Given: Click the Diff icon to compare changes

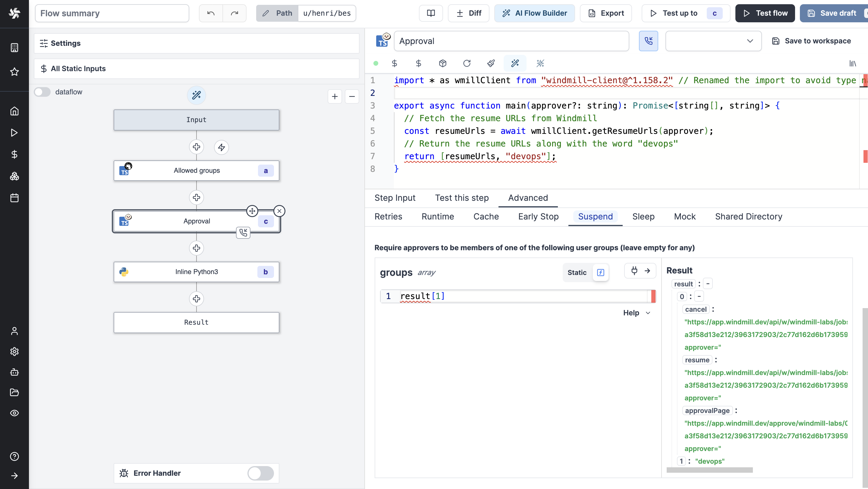Looking at the screenshot, I should click(x=469, y=13).
